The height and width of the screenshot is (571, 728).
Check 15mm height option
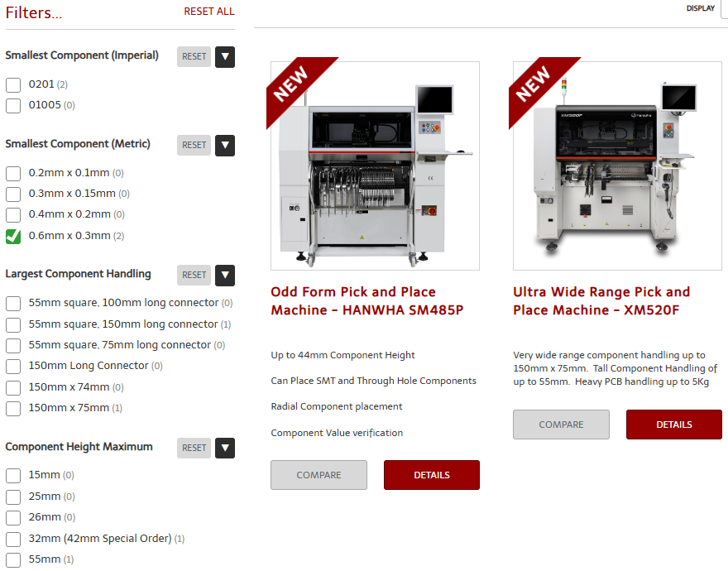pos(13,475)
